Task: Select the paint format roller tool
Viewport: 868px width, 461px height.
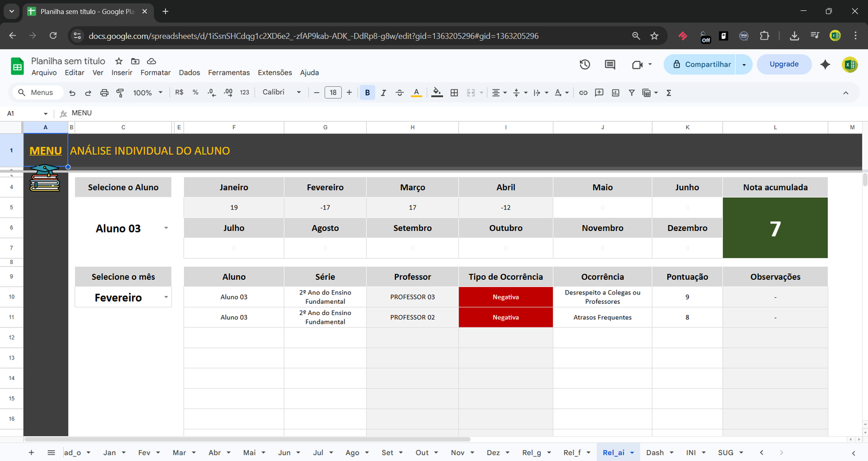Action: [120, 93]
